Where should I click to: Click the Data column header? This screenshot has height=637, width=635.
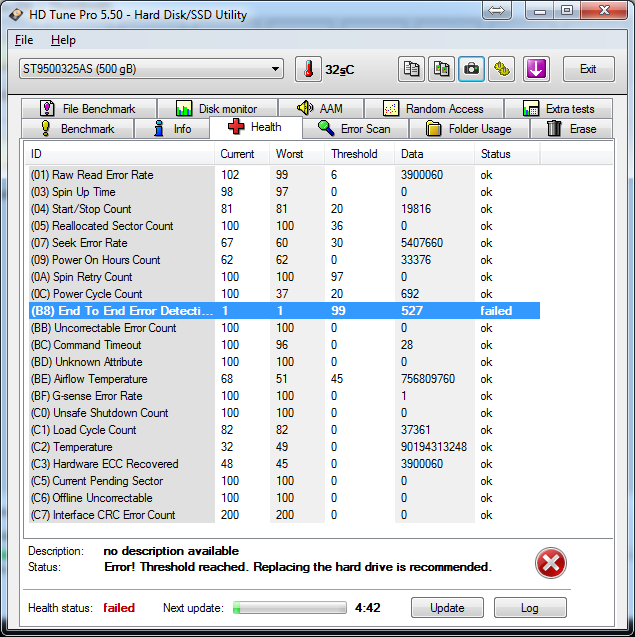434,154
